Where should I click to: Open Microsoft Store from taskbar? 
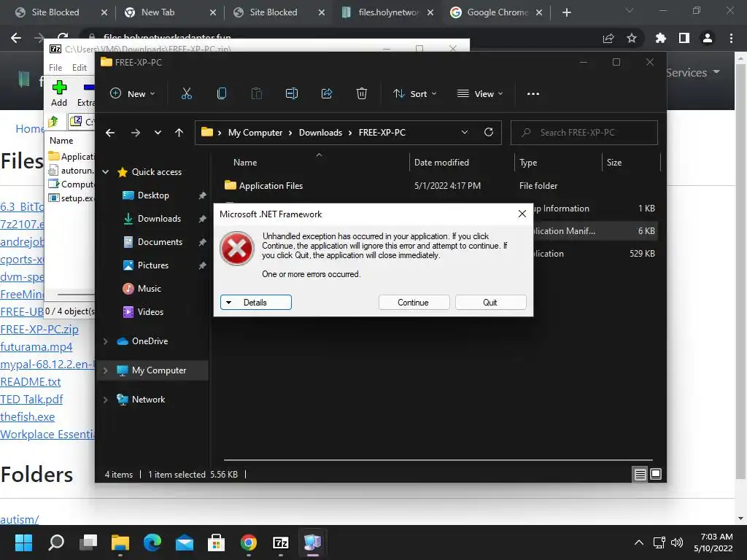click(x=216, y=542)
